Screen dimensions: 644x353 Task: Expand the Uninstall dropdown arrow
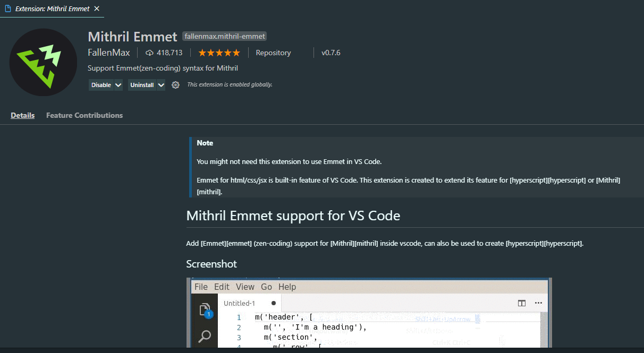(161, 85)
